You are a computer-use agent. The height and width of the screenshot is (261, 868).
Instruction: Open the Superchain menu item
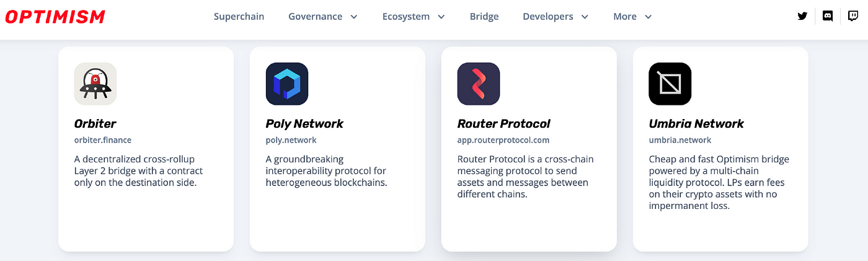239,17
